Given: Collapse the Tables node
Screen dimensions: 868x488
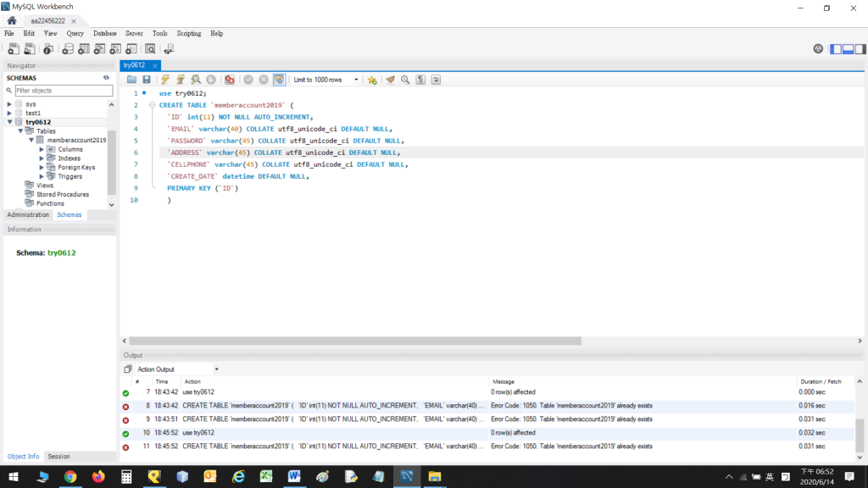Looking at the screenshot, I should pos(20,131).
